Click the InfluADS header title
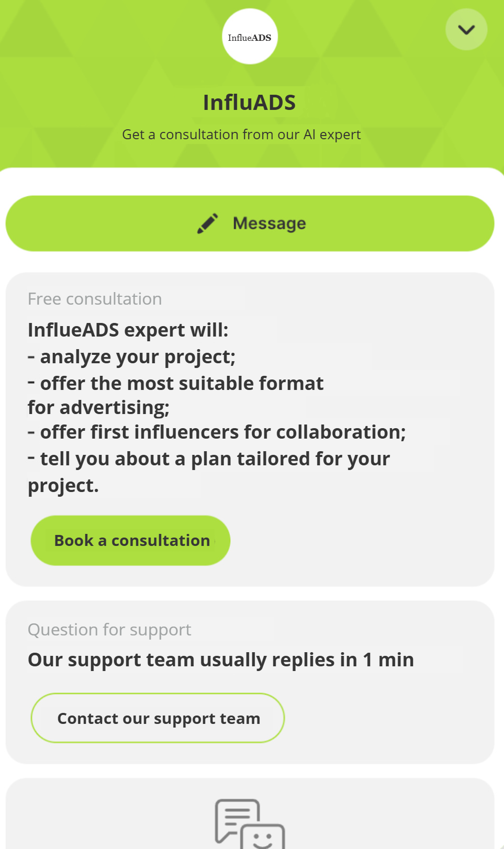Viewport: 504px width, 849px height. point(249,103)
